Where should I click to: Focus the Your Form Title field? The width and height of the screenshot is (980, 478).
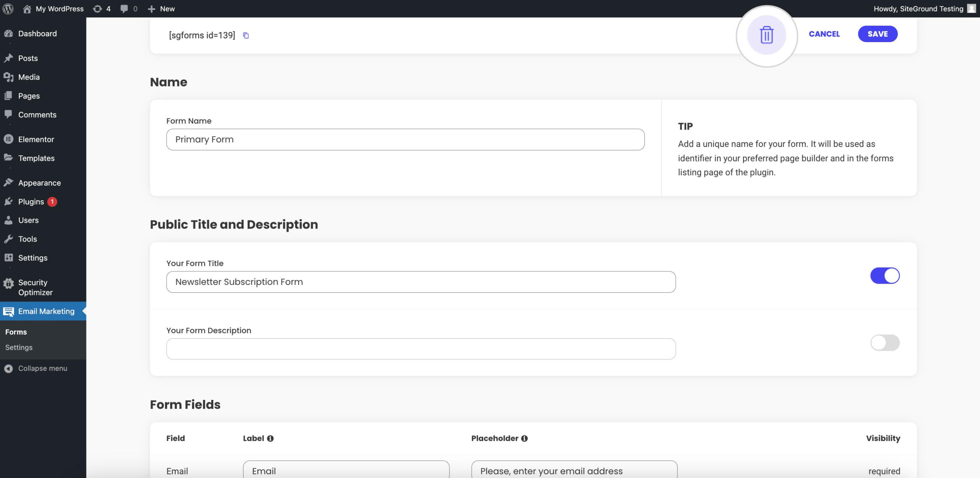coord(421,282)
